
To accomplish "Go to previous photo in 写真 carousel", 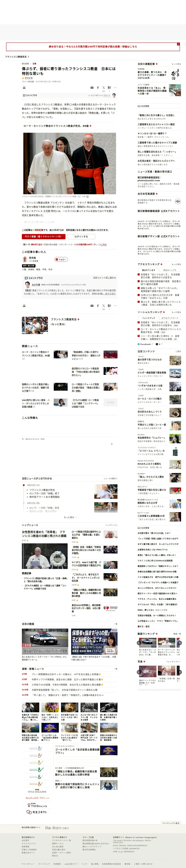I will point(139,672).
